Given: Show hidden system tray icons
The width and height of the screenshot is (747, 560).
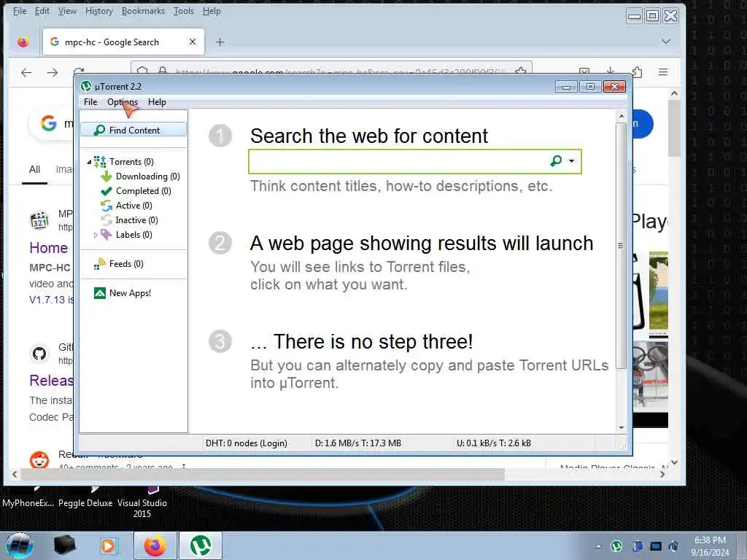Looking at the screenshot, I should point(598,546).
